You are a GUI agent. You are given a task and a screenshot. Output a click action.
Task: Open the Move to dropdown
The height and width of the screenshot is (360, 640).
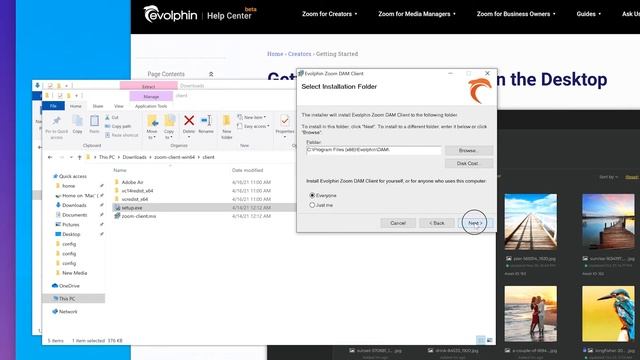tap(152, 127)
